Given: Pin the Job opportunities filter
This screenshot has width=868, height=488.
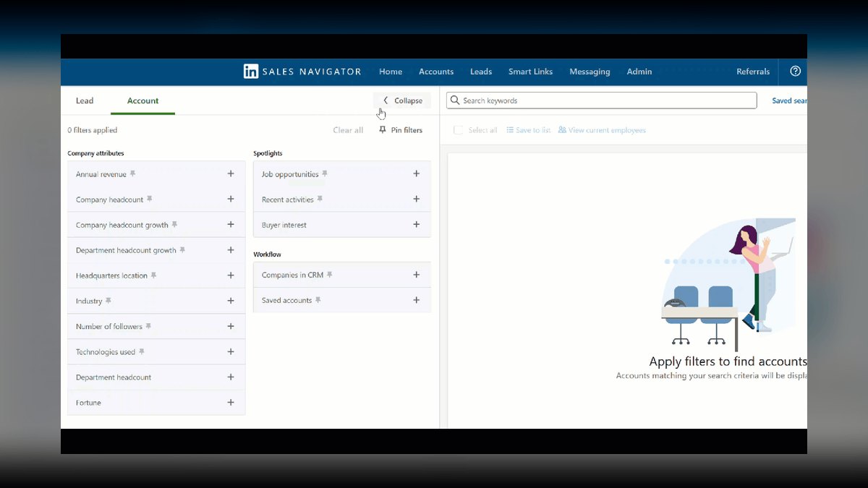Looking at the screenshot, I should pyautogui.click(x=325, y=174).
